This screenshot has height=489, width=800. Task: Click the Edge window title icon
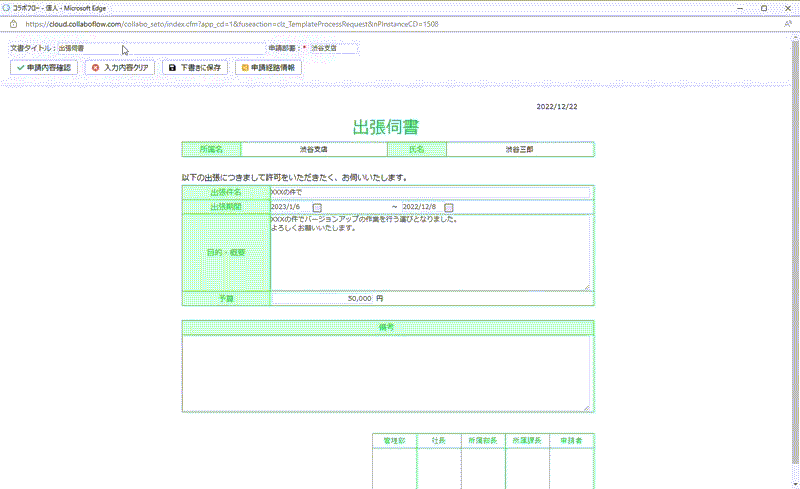(x=6, y=8)
